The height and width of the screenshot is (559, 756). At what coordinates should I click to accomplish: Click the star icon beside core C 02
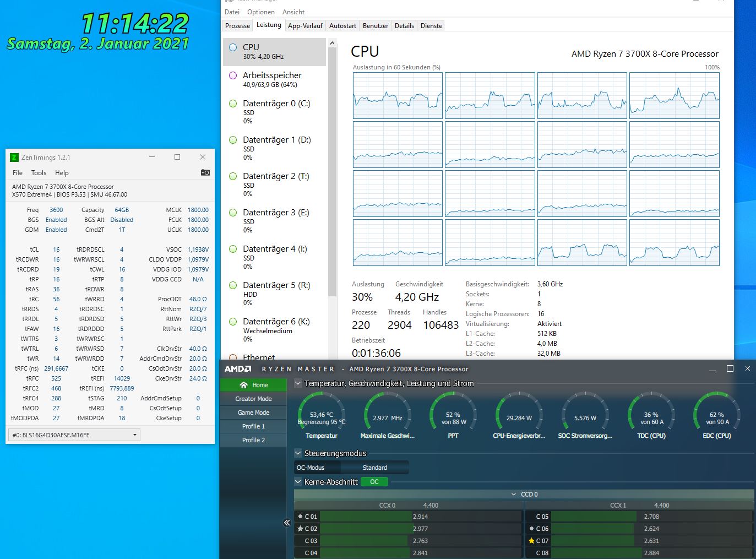(300, 529)
